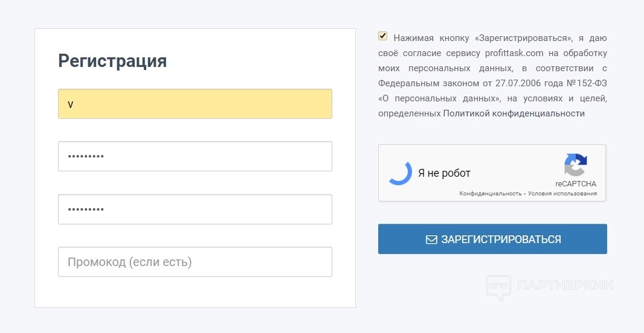
Task: Check the "Я не робот" reCAPTCHA box
Action: click(400, 173)
